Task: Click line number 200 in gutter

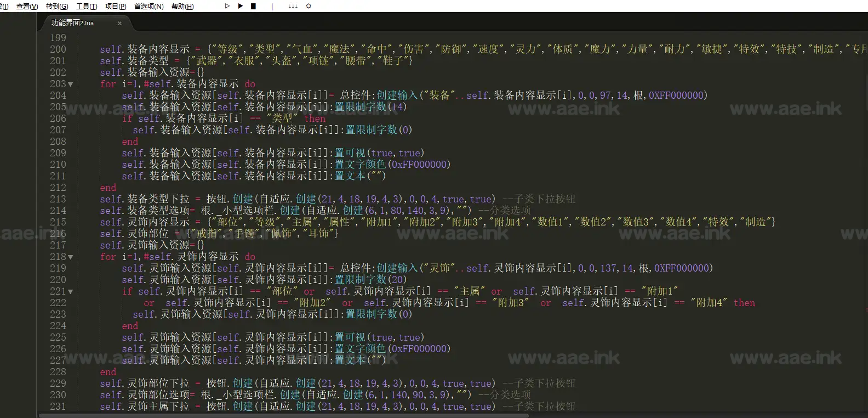Action: pos(58,49)
